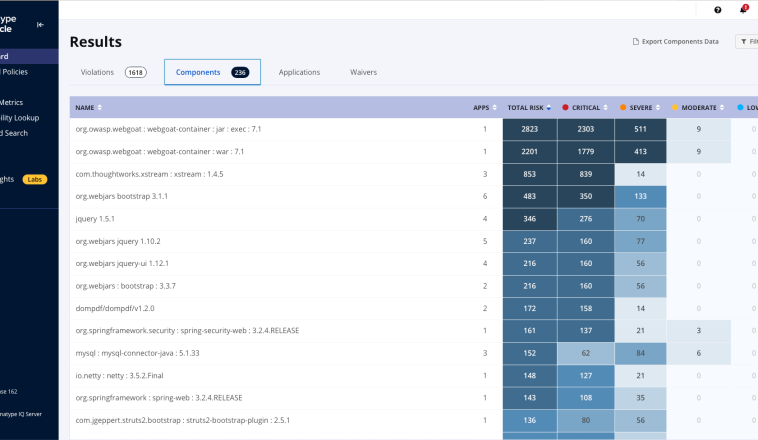Click Export Components Data

[675, 41]
